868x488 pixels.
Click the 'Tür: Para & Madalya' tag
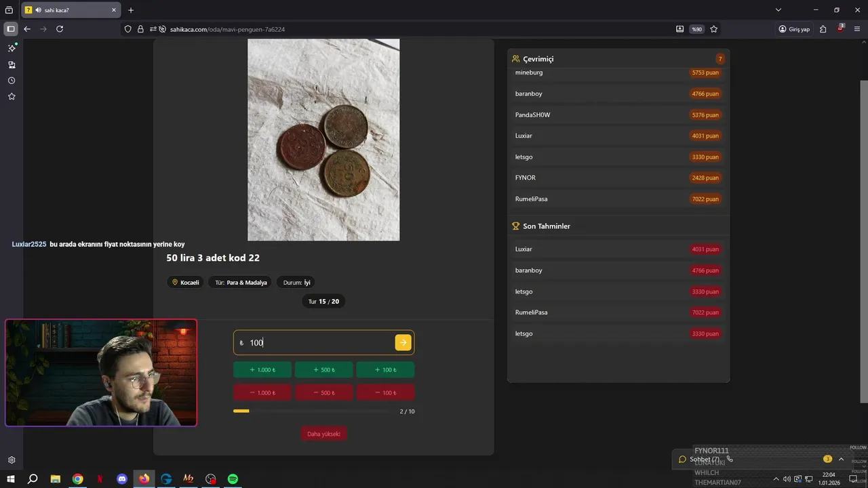coord(241,283)
